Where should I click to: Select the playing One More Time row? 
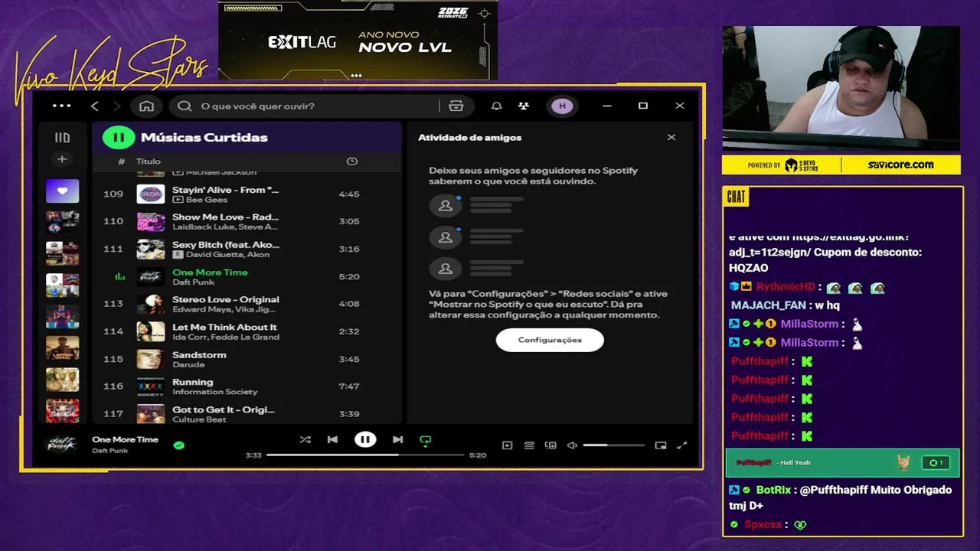point(247,276)
